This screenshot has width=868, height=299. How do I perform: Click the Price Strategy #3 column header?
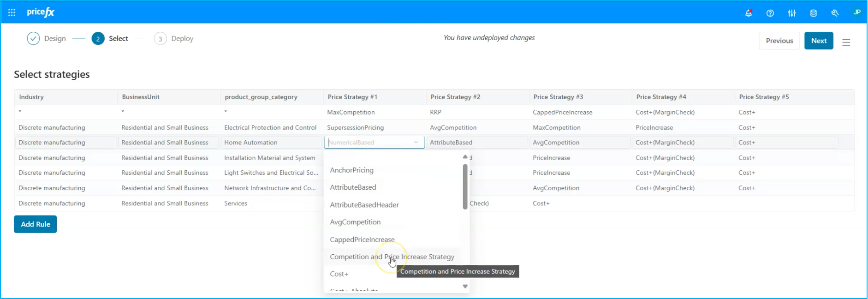point(558,97)
